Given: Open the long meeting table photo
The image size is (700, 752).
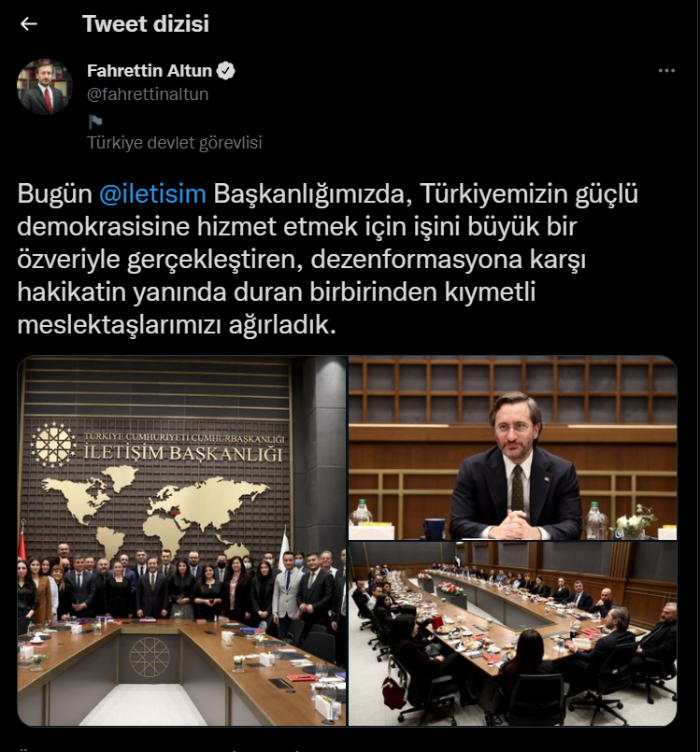Looking at the screenshot, I should click(512, 633).
